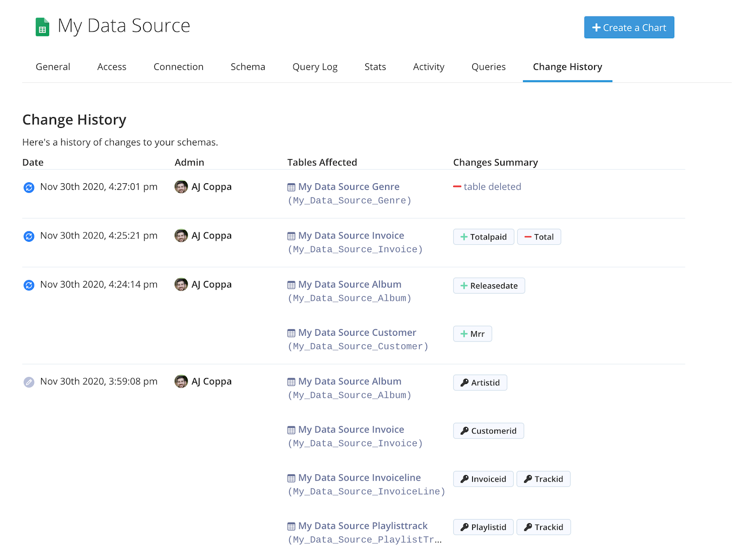Click the (My_Data_Source_Genre) table identifier

click(350, 201)
